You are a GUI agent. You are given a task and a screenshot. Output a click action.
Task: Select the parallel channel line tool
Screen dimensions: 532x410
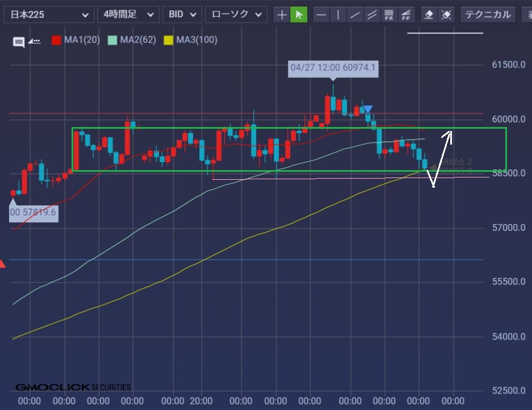click(372, 15)
